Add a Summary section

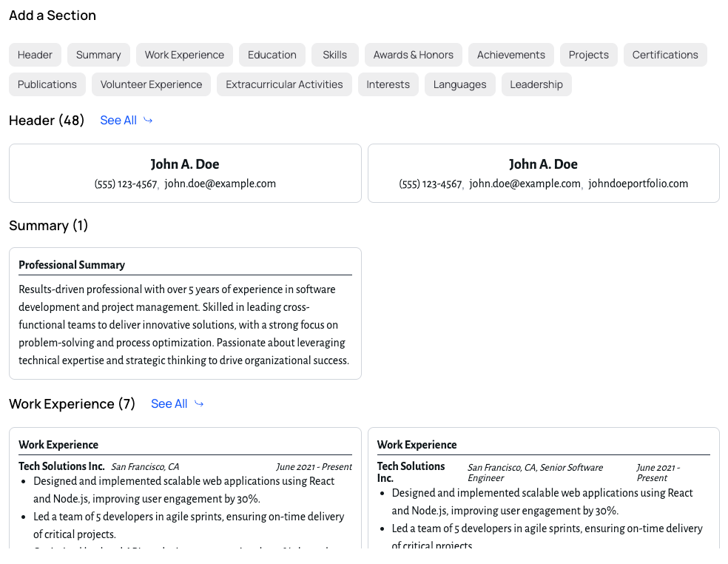98,54
